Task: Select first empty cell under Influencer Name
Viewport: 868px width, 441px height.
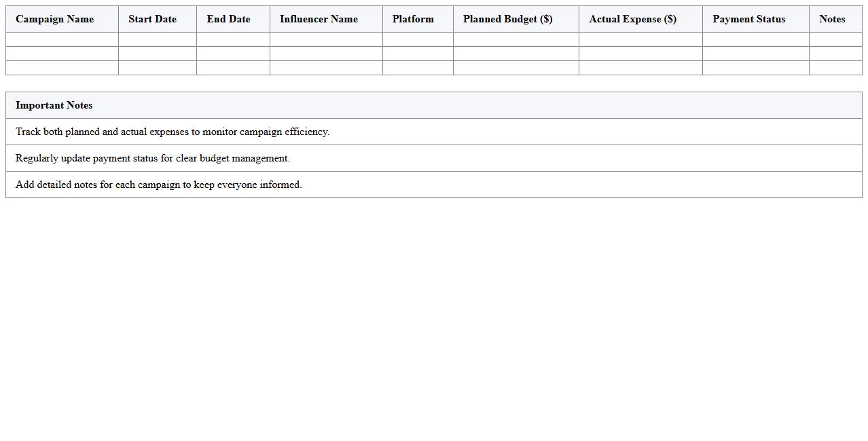Action: 326,39
